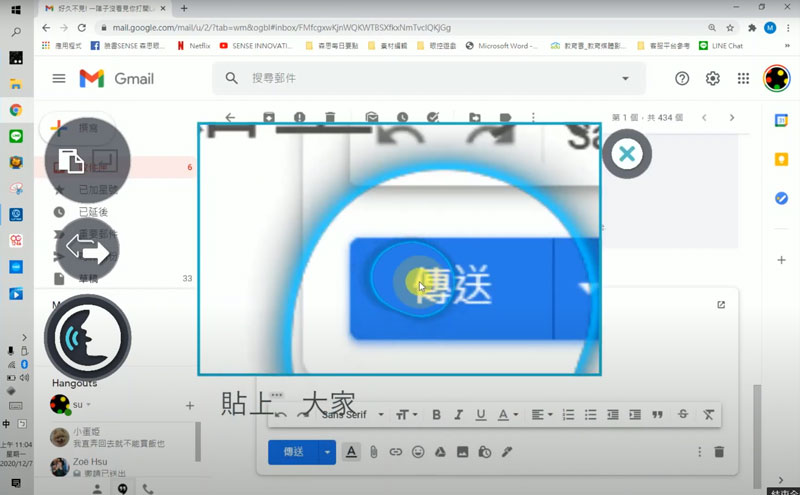The image size is (800, 495).
Task: Report the email as spam
Action: click(299, 117)
